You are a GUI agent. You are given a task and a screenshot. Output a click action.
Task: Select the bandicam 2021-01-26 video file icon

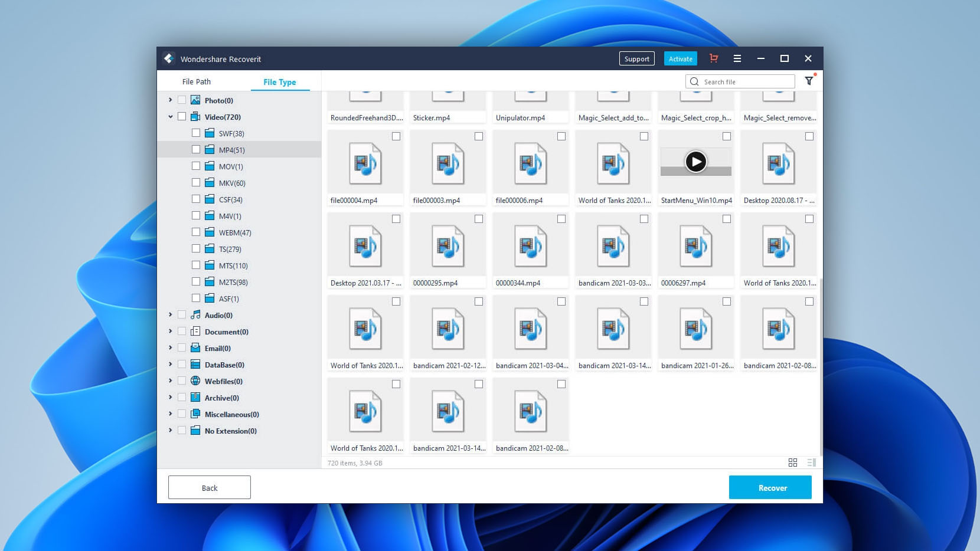click(x=695, y=329)
